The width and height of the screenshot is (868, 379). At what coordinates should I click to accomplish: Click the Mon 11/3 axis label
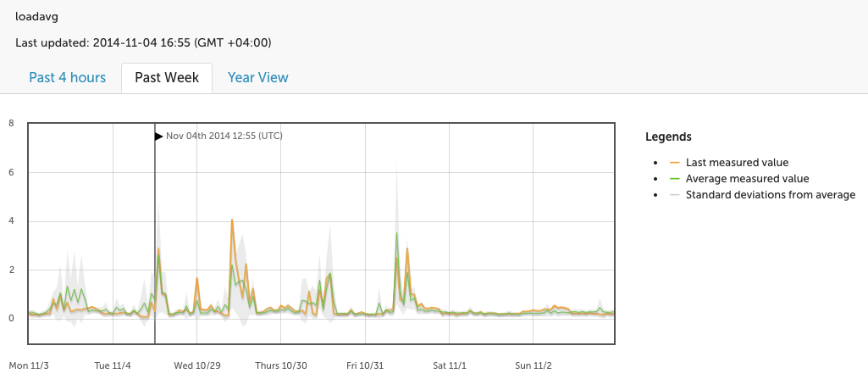[30, 365]
